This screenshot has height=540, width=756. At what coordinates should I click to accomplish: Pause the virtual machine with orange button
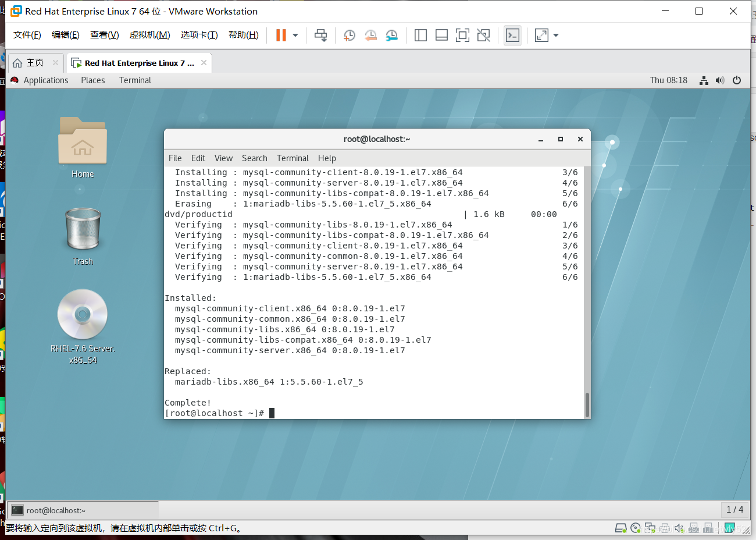point(281,35)
